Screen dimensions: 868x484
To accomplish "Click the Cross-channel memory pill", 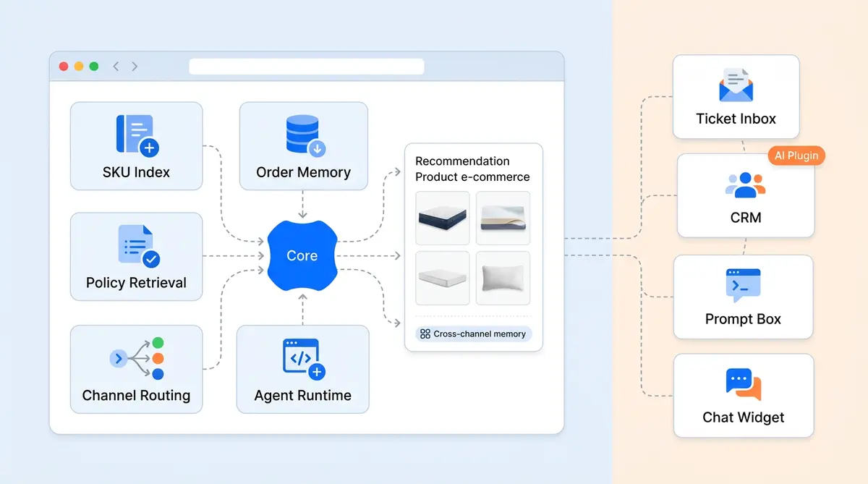I will [x=474, y=334].
